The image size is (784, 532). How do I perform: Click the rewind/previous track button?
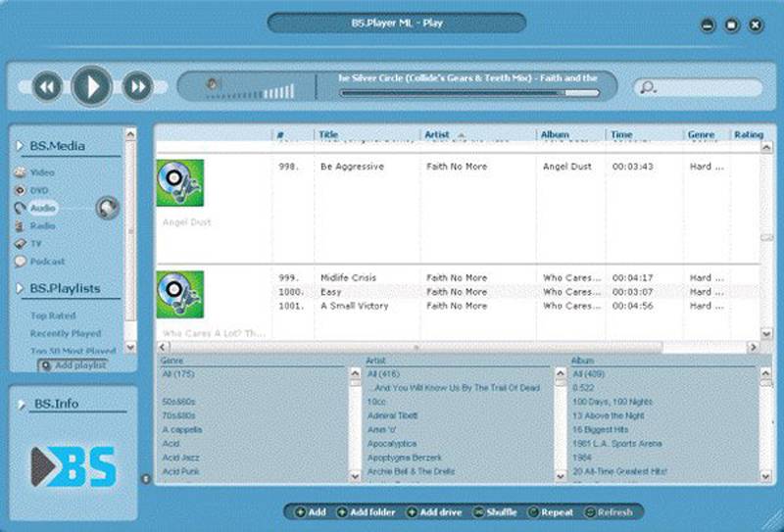(47, 87)
